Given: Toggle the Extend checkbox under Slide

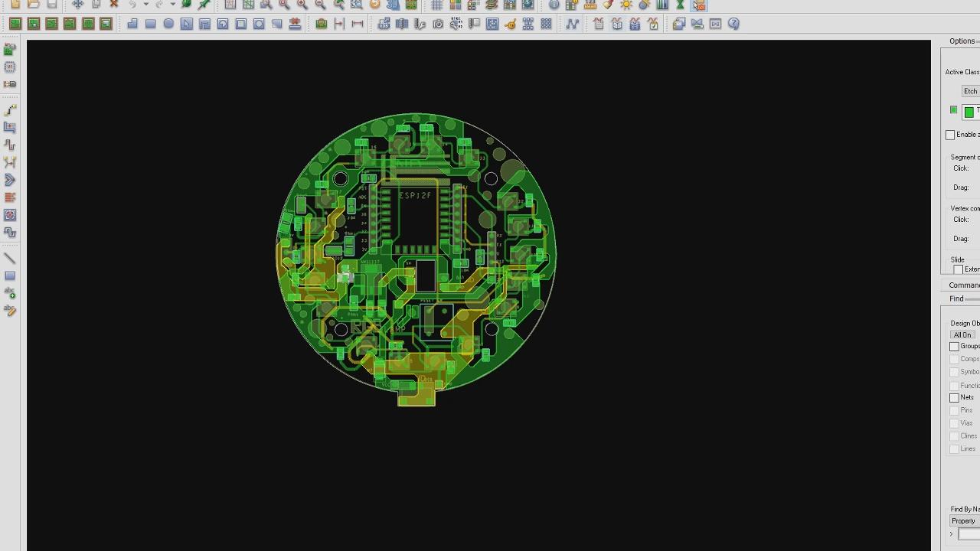Looking at the screenshot, I should [x=958, y=269].
